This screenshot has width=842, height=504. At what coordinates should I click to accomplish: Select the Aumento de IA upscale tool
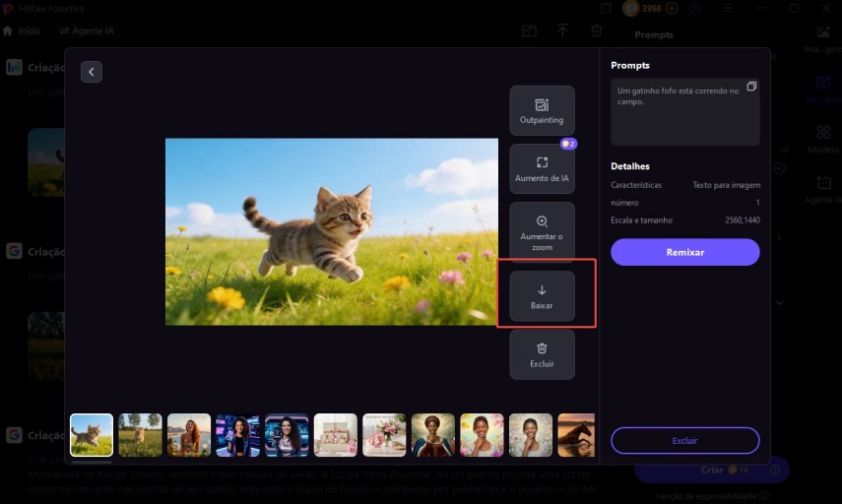[x=542, y=168]
